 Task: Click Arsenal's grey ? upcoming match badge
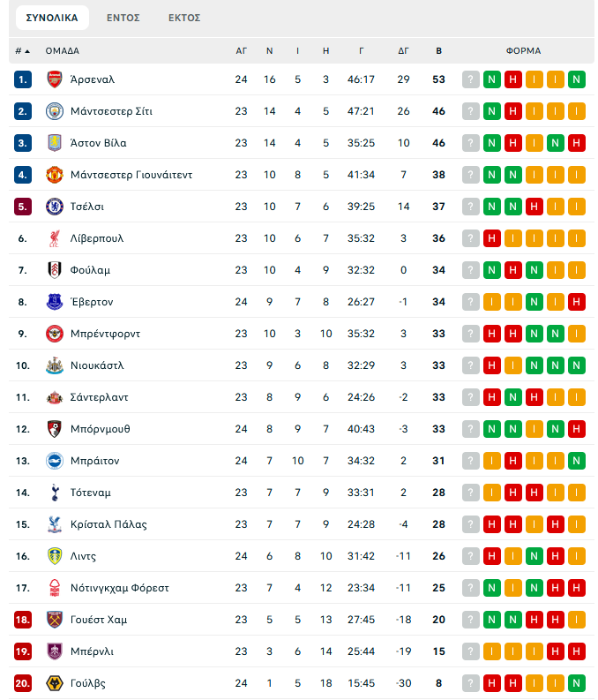pos(471,79)
